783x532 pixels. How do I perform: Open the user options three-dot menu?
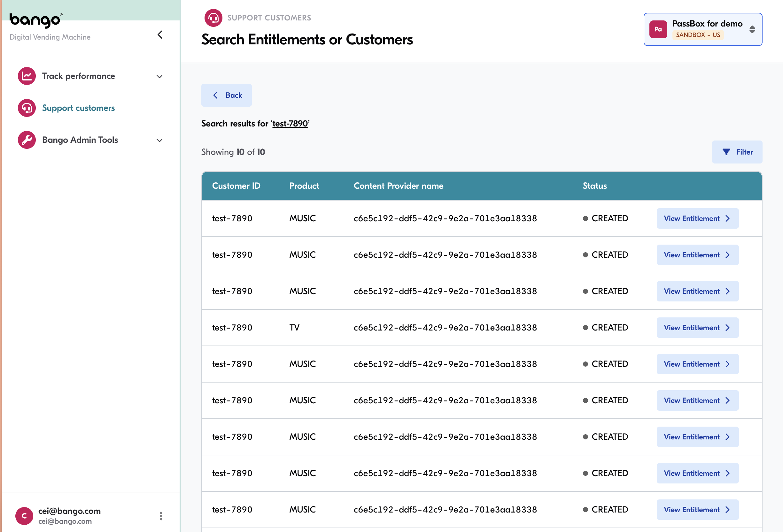[x=161, y=516]
